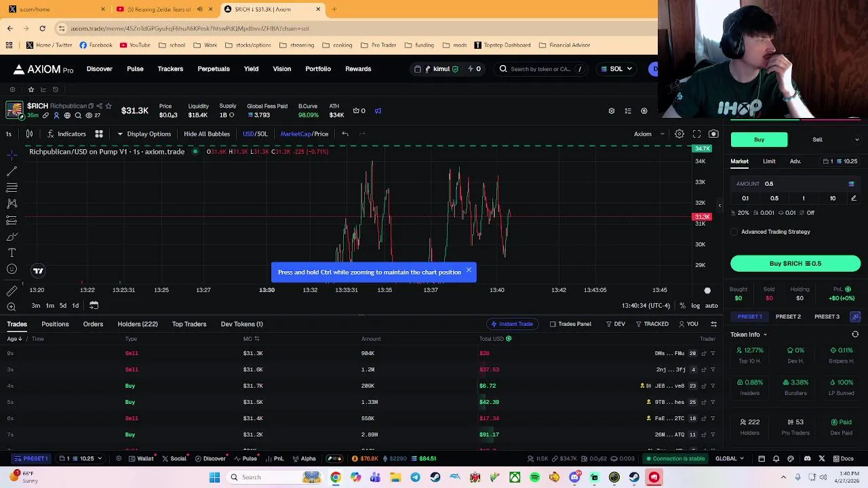The image size is (868, 488).
Task: Toggle the TRACKED trades filter
Action: coord(652,324)
